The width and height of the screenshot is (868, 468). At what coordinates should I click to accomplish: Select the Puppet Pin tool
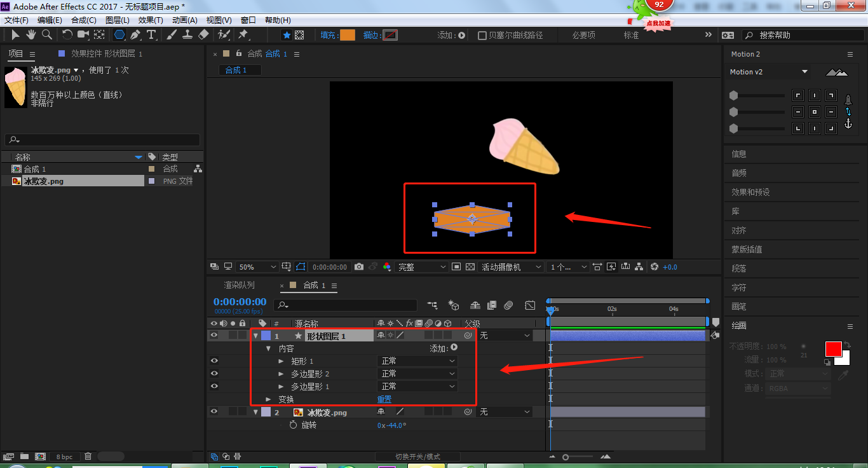click(x=243, y=34)
